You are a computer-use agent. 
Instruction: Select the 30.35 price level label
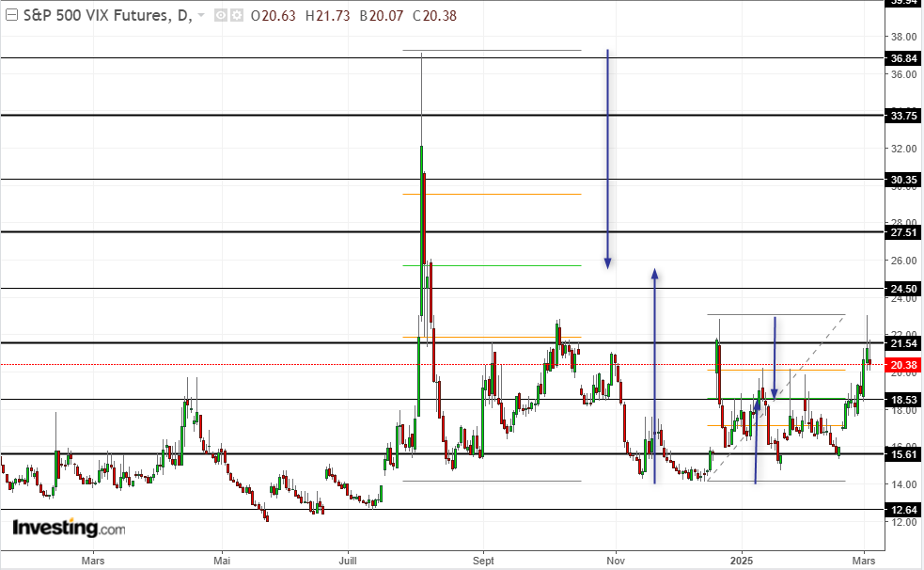tap(903, 180)
